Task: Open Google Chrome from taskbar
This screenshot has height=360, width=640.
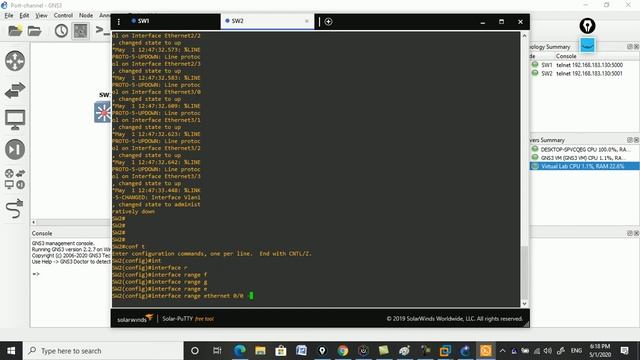Action: 343,351
